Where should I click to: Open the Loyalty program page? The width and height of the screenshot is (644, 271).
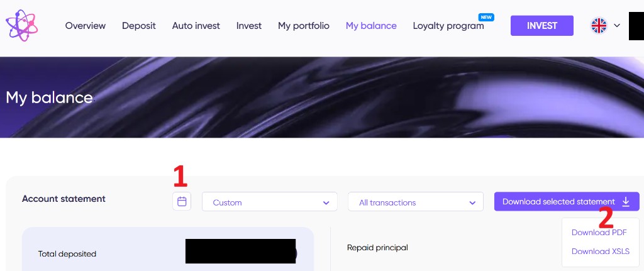[448, 26]
